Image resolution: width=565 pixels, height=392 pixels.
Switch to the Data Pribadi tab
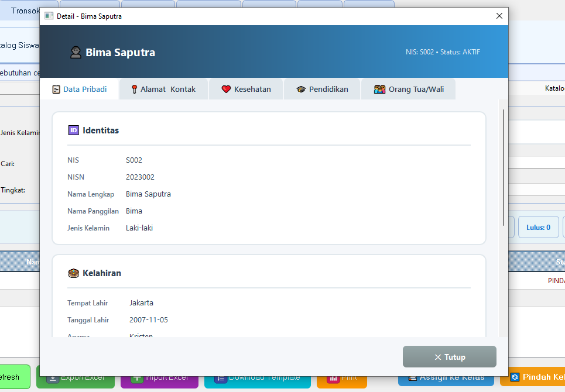[80, 90]
